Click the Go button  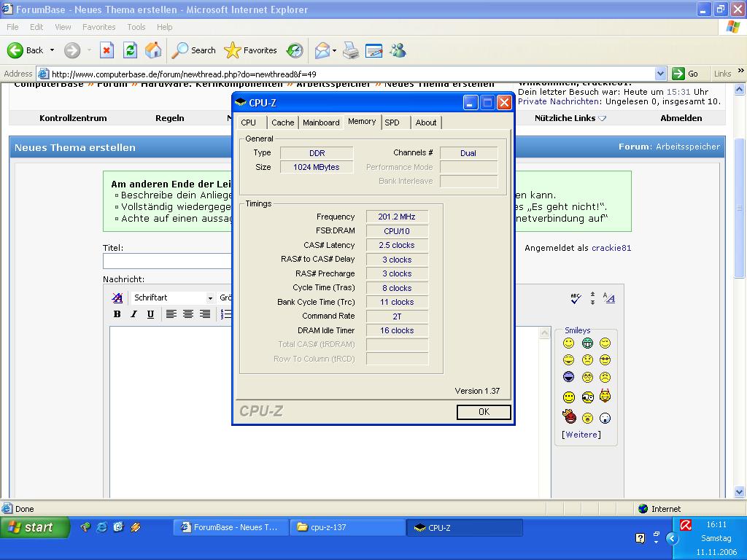686,74
